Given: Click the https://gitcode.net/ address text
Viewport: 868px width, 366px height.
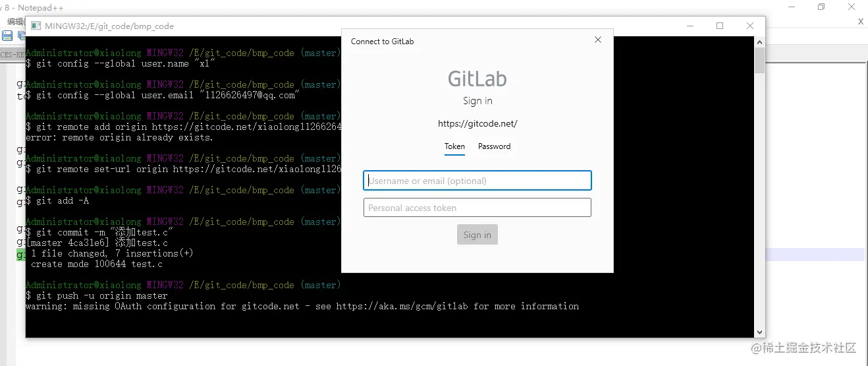Looking at the screenshot, I should (477, 123).
